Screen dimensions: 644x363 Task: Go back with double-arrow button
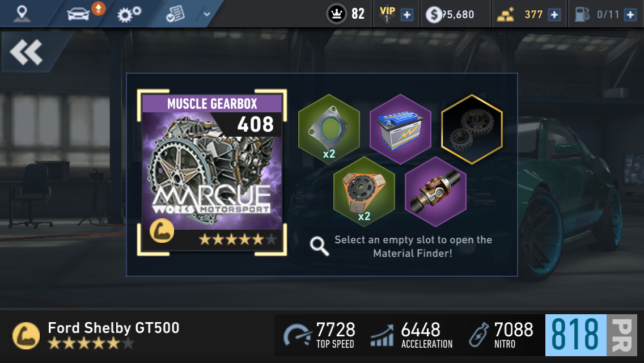(26, 52)
